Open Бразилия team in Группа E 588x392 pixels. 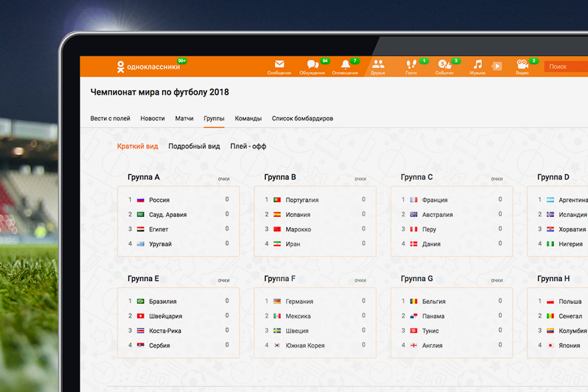(x=162, y=301)
